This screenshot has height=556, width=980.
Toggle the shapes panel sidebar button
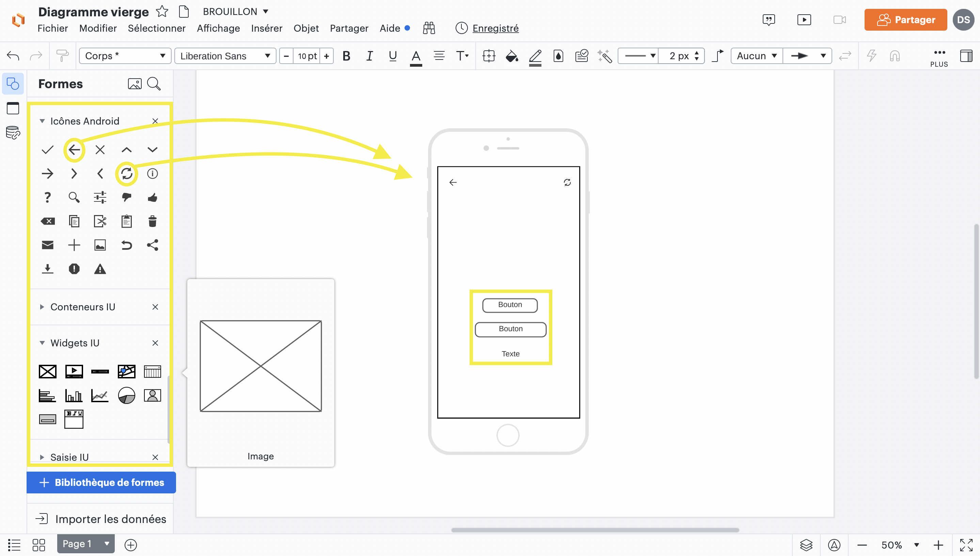pos(13,84)
